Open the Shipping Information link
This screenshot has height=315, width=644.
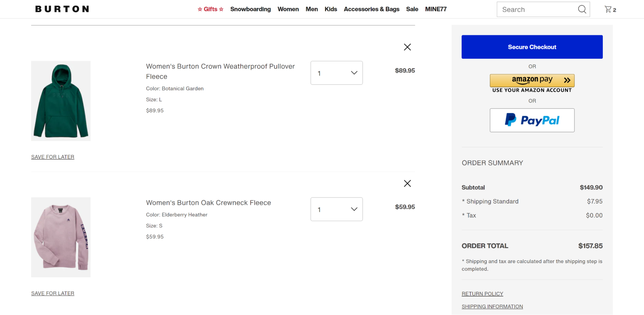tap(492, 307)
